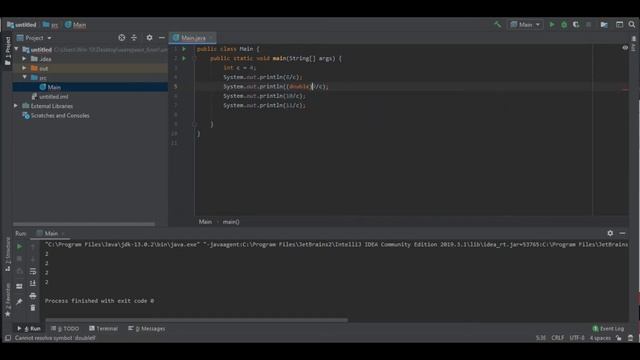Open Search Everywhere magnifier icon
Screen dimensions: 640x360
point(631,25)
